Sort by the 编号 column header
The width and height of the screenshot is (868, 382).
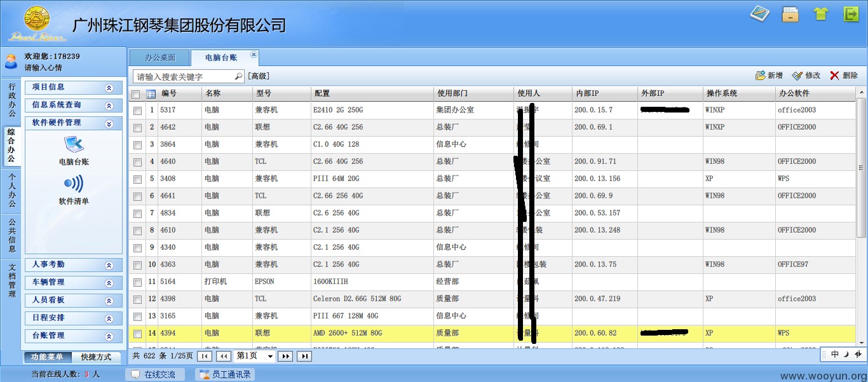[180, 94]
